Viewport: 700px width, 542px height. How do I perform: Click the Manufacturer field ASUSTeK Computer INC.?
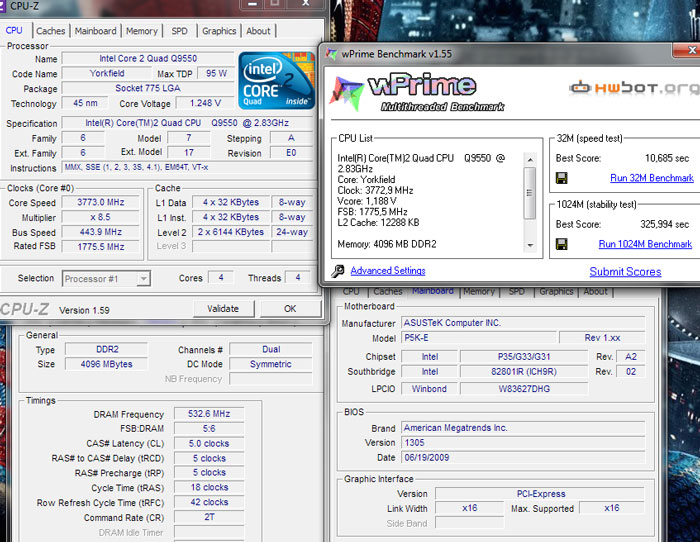[x=523, y=323]
